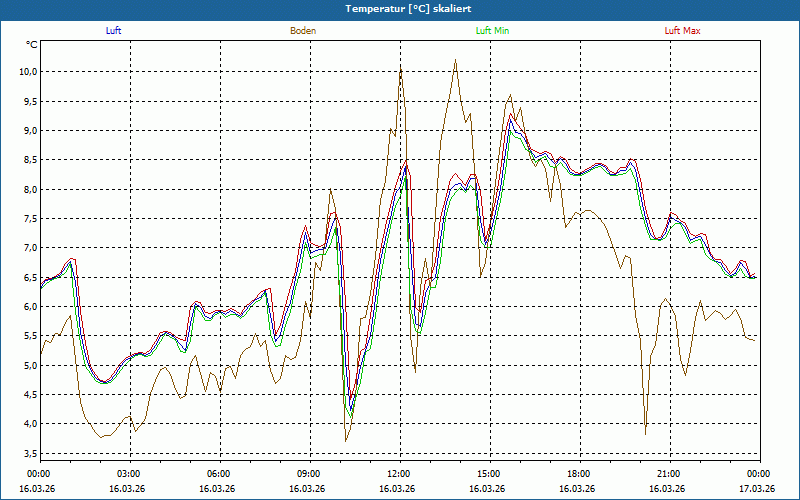This screenshot has height=500, width=800.
Task: Click the 5,0 y-axis tick label
Action: (27, 366)
